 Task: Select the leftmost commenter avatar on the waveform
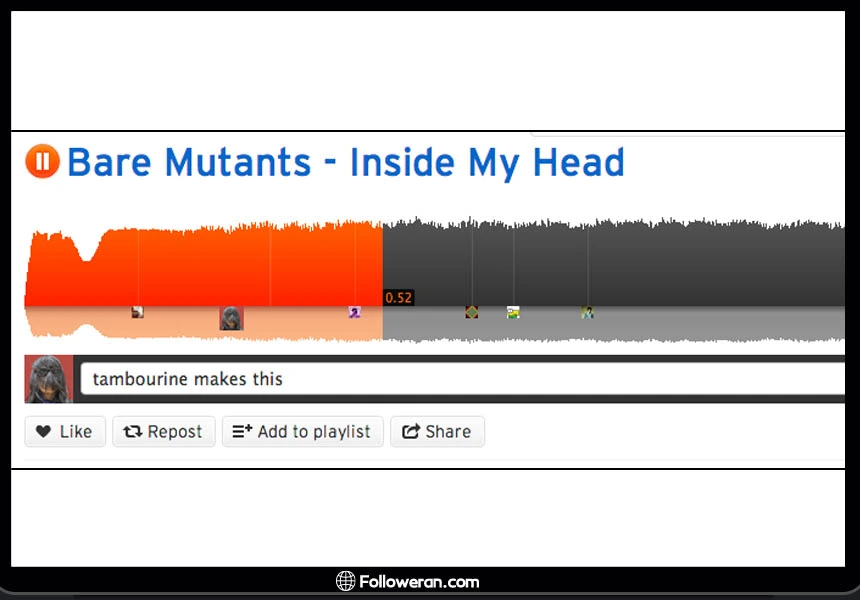[x=137, y=312]
